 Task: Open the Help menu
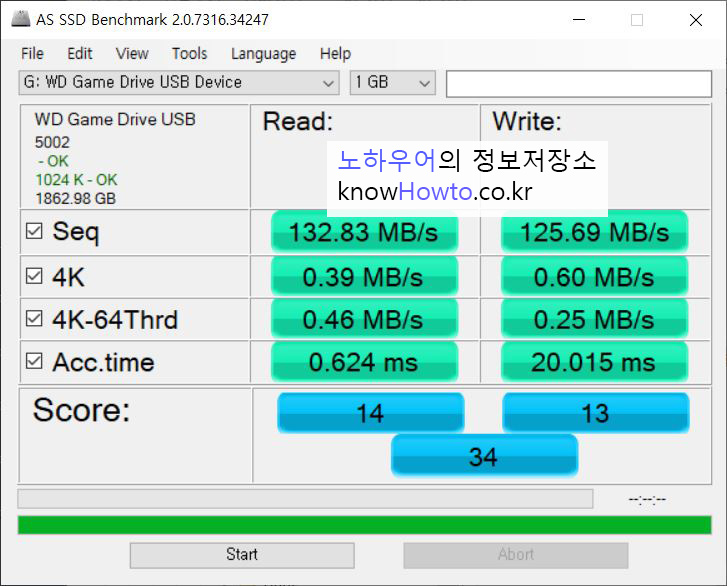point(335,54)
